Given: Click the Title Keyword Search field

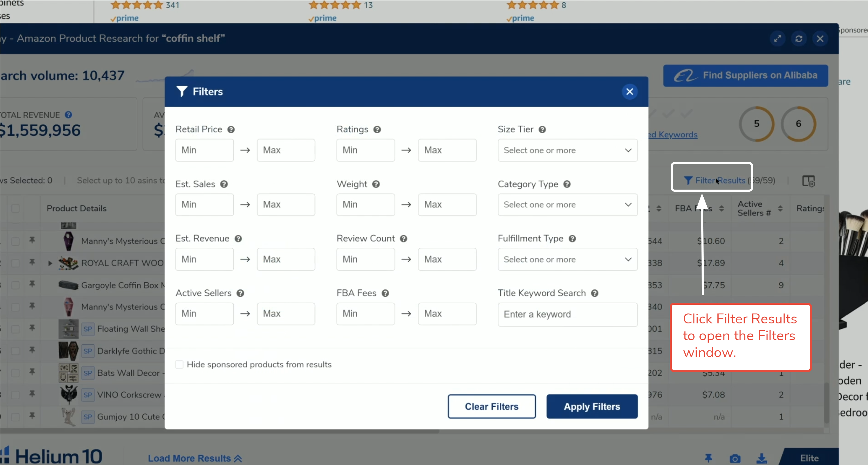Looking at the screenshot, I should point(567,314).
